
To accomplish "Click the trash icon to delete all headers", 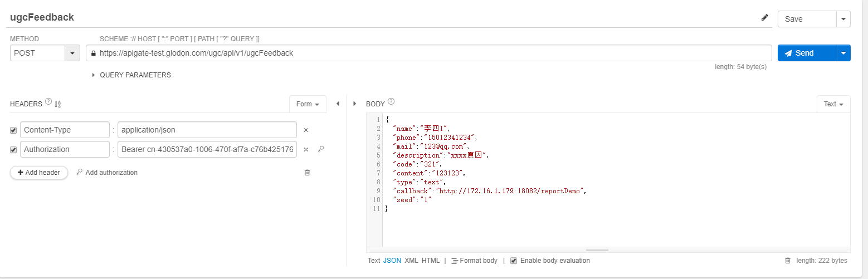I will click(307, 173).
